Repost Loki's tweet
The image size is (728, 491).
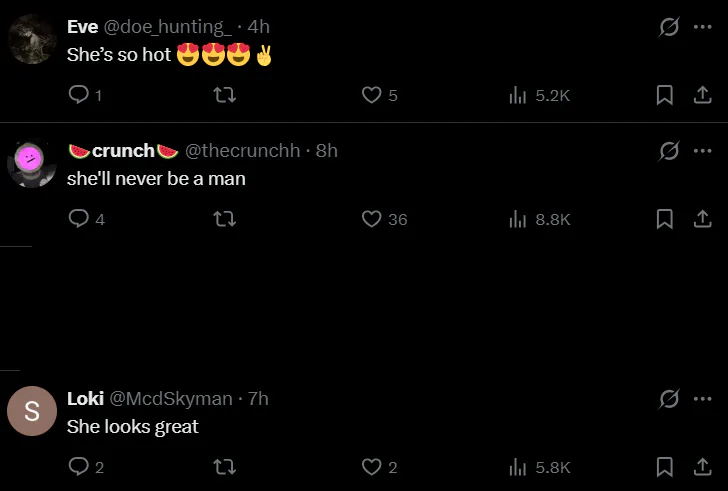pyautogui.click(x=225, y=466)
